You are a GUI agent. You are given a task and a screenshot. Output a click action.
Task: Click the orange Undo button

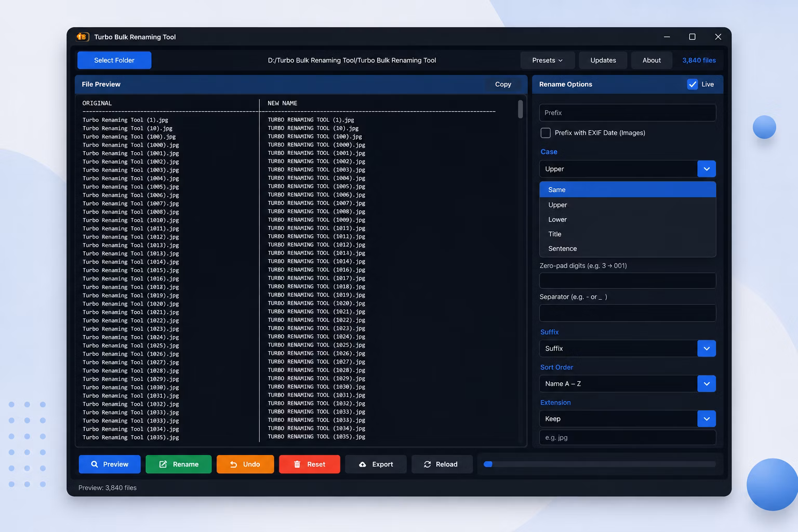[x=245, y=464]
